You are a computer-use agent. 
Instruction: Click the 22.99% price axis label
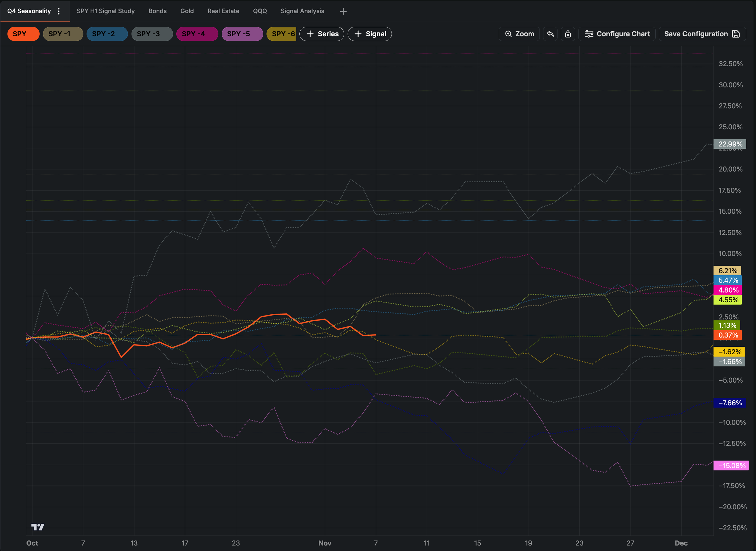coord(730,144)
